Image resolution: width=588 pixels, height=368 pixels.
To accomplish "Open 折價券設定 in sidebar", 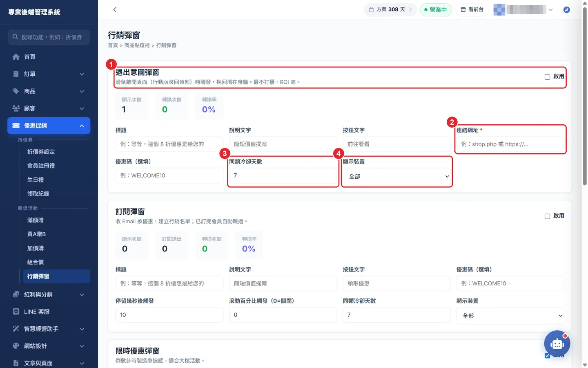I will click(41, 152).
